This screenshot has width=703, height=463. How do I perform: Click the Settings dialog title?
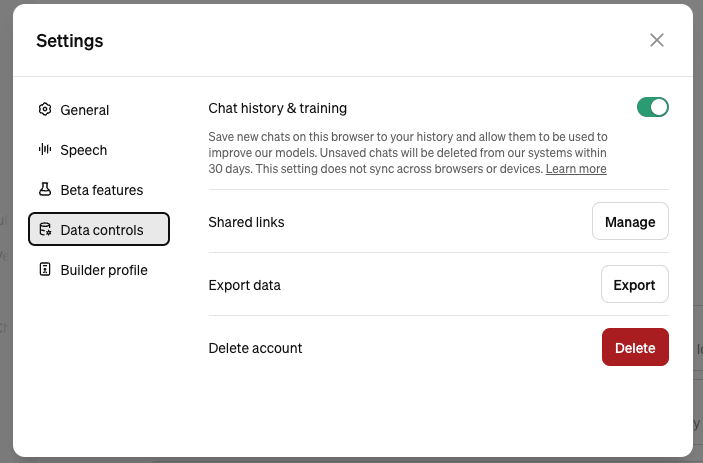(x=69, y=41)
